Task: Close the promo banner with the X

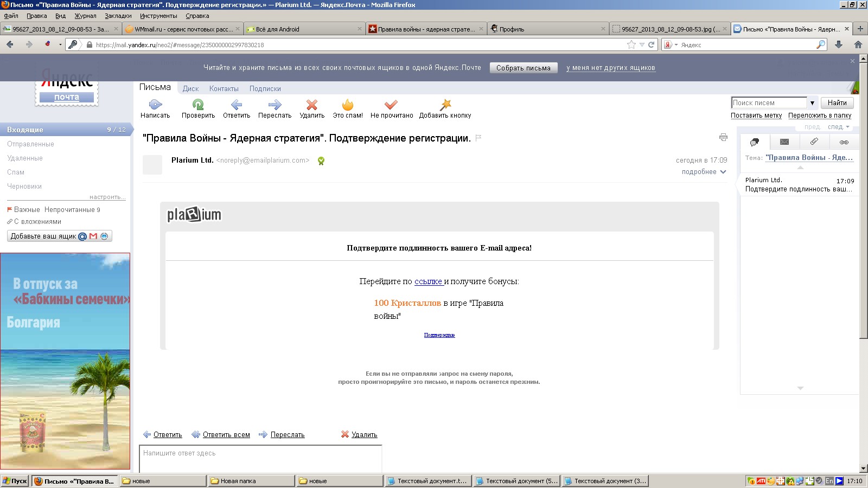Action: (852, 61)
